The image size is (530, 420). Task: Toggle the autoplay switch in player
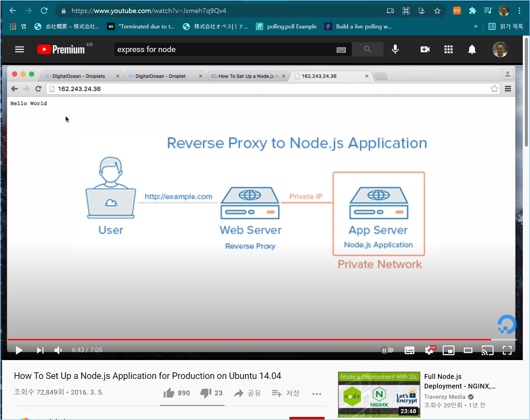click(x=387, y=350)
